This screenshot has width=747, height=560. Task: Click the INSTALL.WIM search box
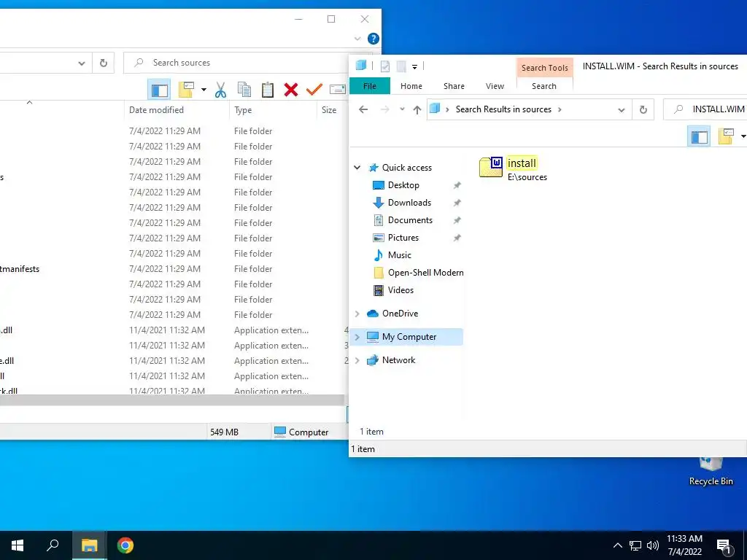(x=705, y=109)
